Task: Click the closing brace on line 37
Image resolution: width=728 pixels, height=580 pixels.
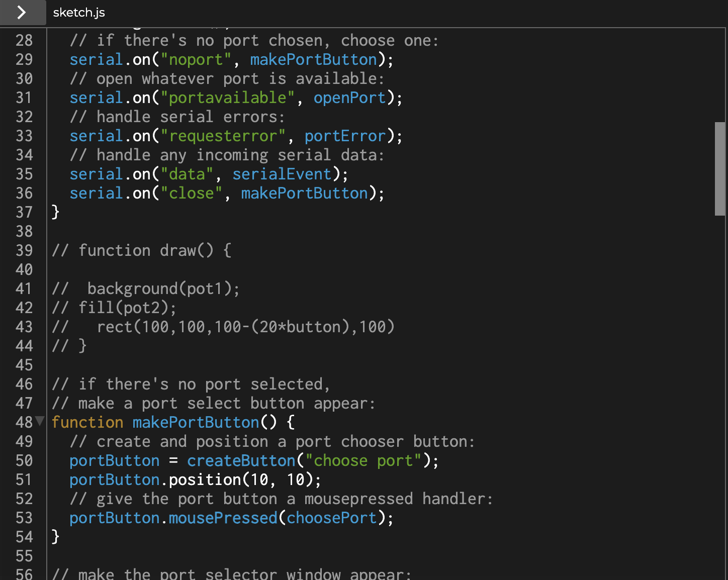Action: click(x=55, y=212)
